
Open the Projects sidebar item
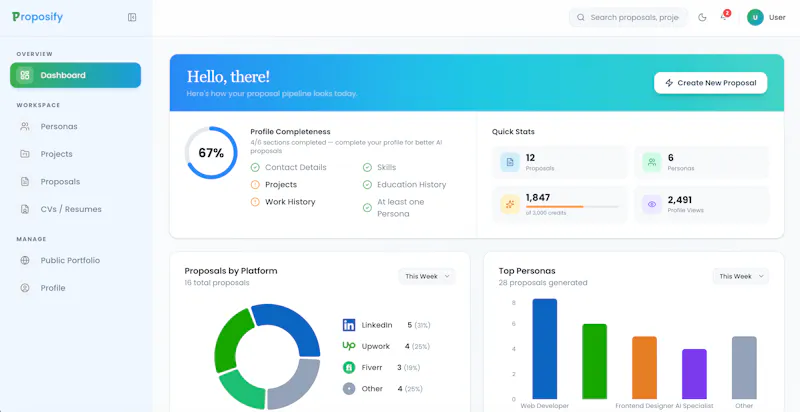[x=76, y=154]
